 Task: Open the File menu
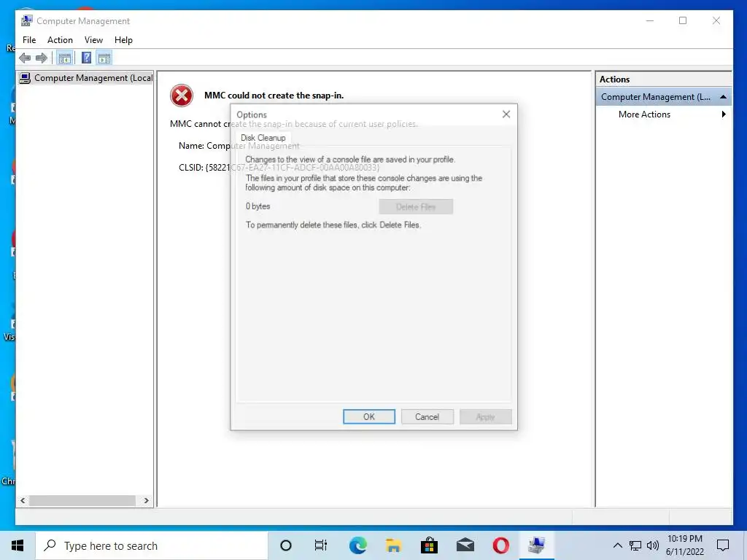29,40
